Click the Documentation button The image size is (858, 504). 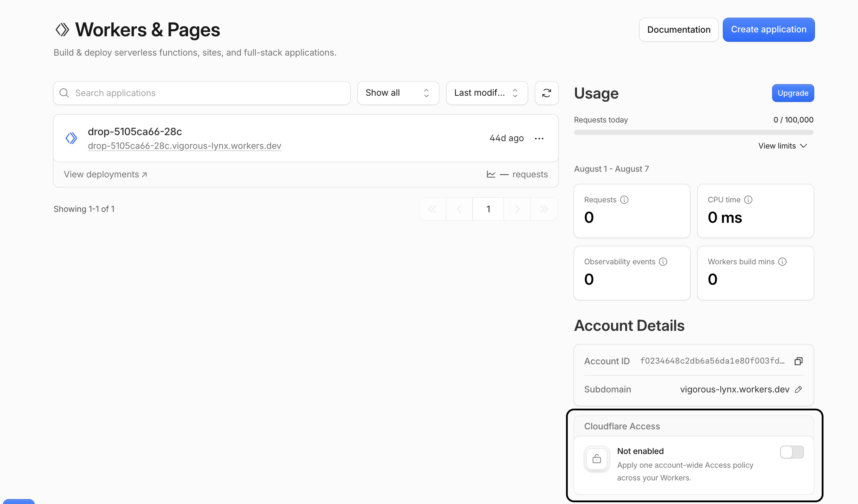[x=679, y=30]
